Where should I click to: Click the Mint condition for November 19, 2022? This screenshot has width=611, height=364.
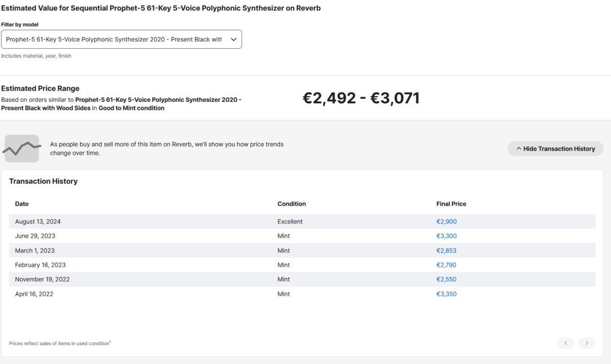pos(284,279)
